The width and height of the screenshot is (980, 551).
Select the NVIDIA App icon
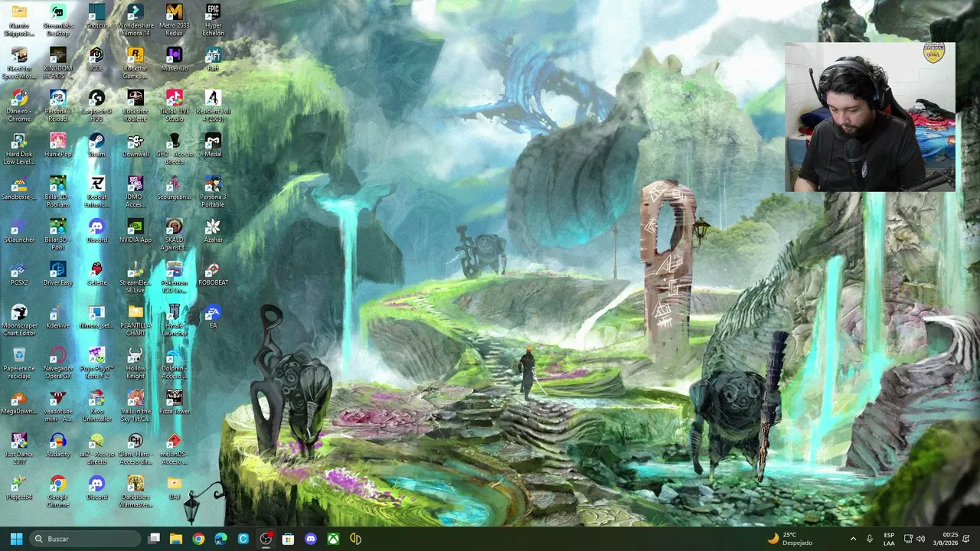136,231
